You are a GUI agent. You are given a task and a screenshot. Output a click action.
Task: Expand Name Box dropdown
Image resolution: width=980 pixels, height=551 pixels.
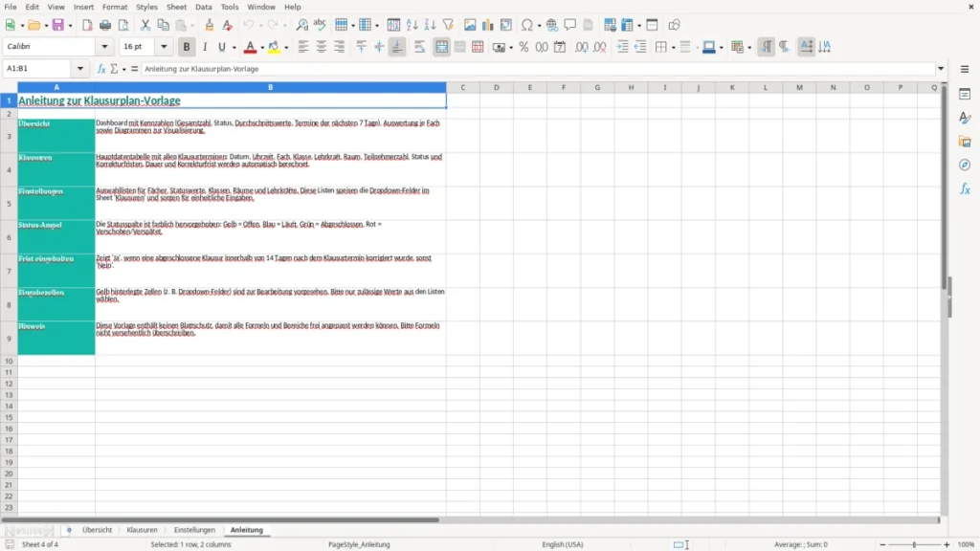pos(80,69)
